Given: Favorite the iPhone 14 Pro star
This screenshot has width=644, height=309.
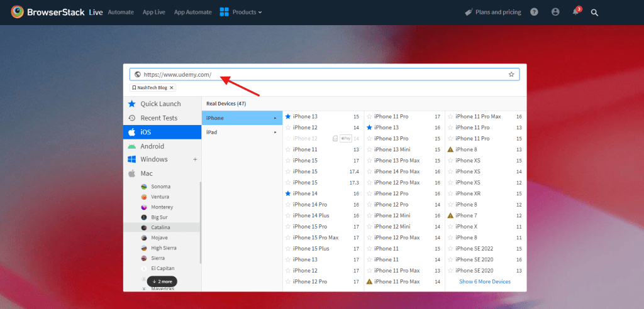Looking at the screenshot, I should 288,205.
